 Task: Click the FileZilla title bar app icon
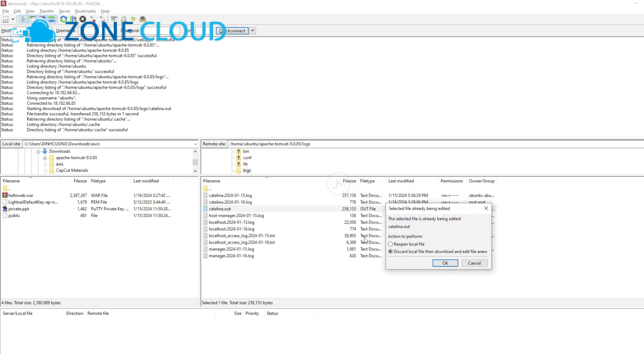tap(4, 4)
